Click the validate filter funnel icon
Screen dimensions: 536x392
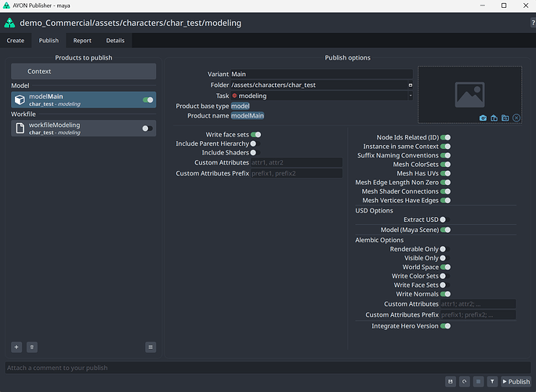[x=491, y=382]
